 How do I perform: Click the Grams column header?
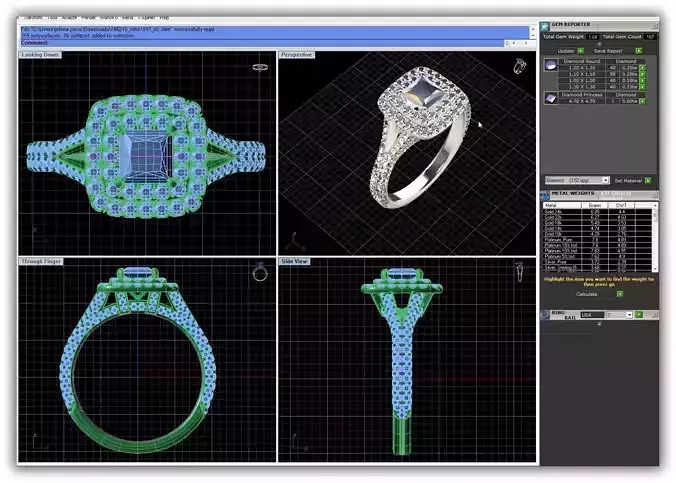coord(595,206)
